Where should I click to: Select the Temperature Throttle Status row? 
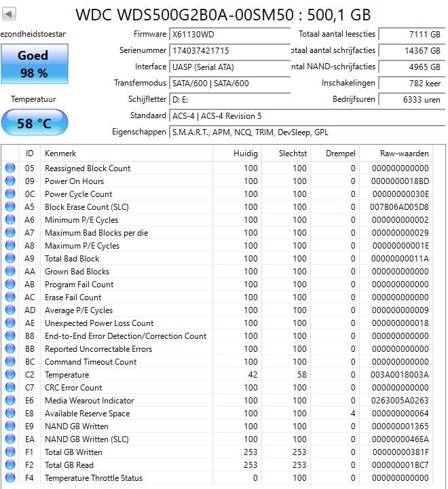[x=217, y=477]
